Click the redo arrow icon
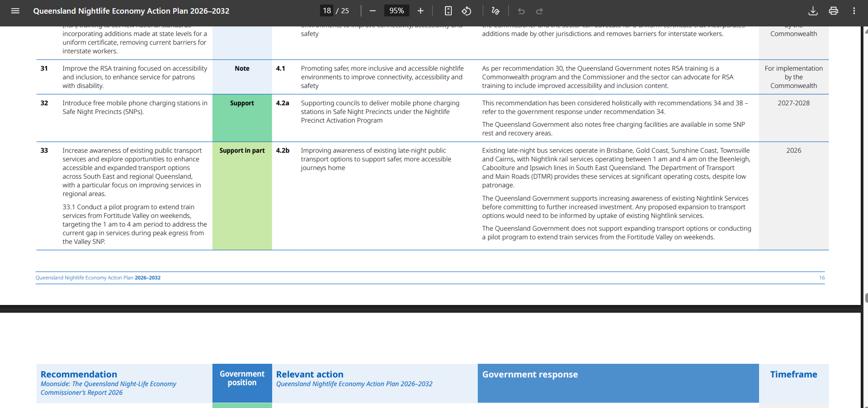This screenshot has height=408, width=868. (539, 11)
